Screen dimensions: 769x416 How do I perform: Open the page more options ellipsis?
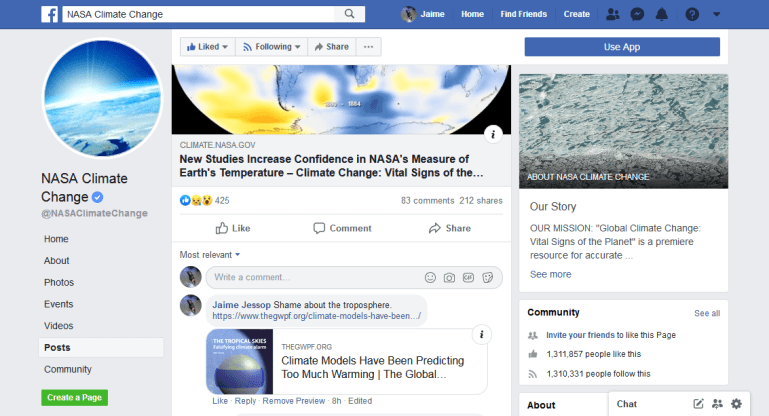[x=368, y=47]
